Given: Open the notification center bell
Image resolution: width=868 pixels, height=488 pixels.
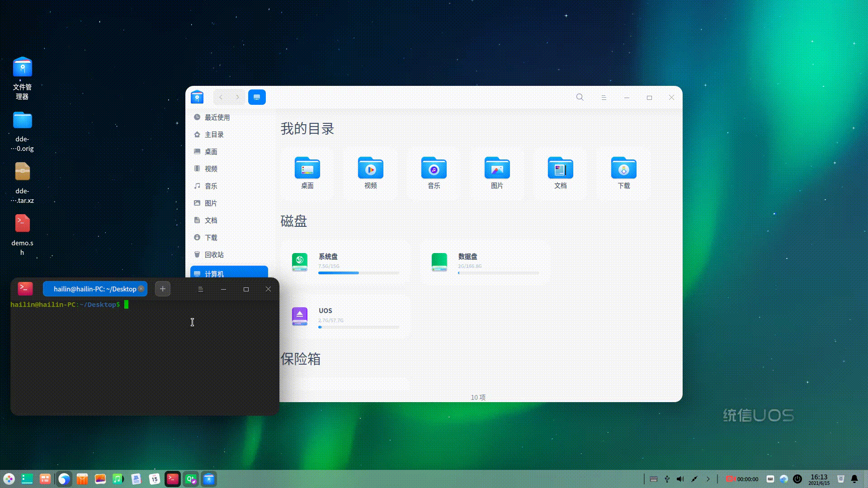Looking at the screenshot, I should (x=854, y=479).
